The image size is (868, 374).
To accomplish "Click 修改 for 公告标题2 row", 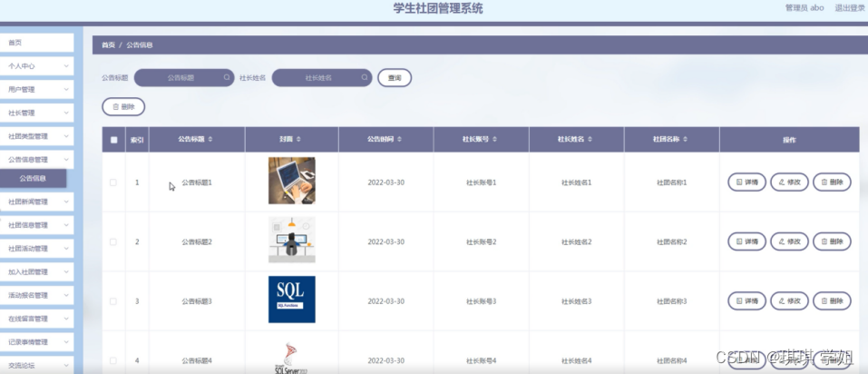I will point(789,241).
